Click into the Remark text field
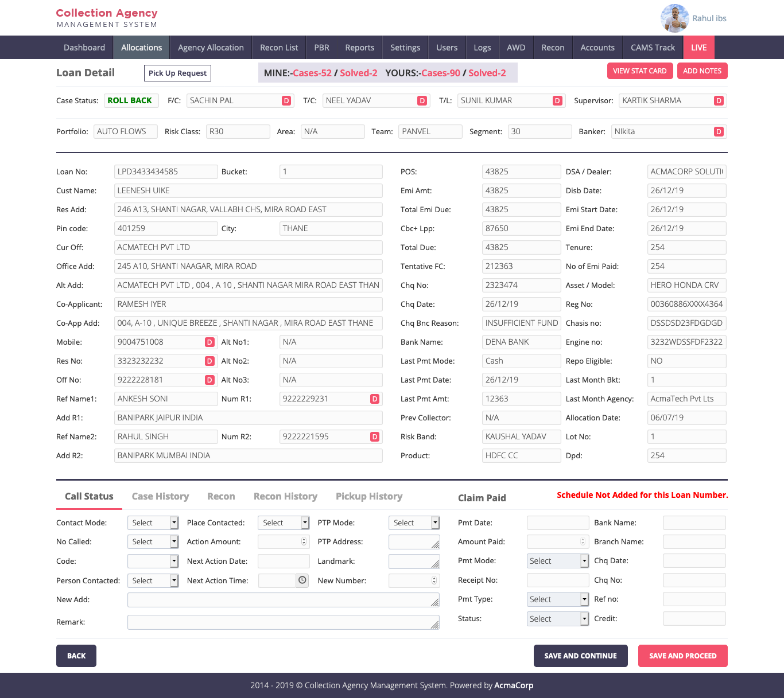 pos(283,623)
